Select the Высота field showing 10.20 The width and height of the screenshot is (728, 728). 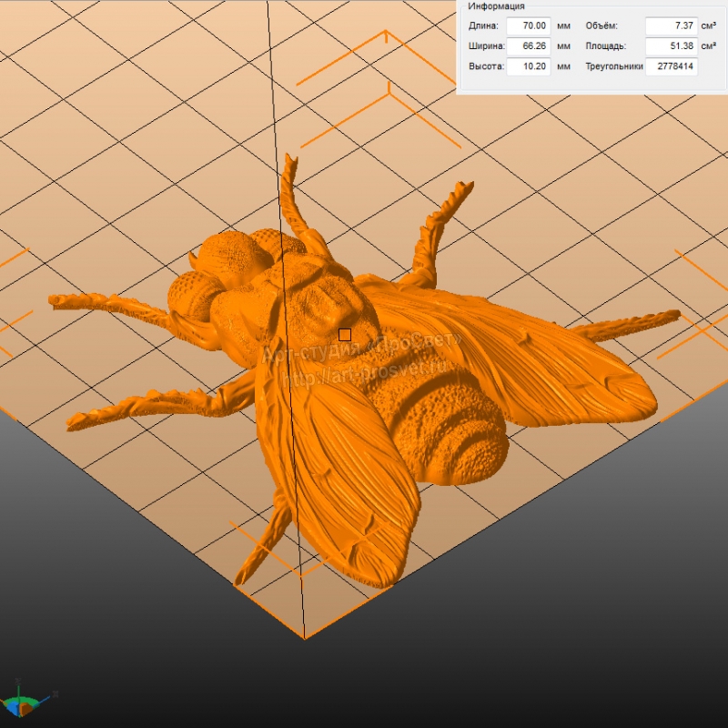click(x=529, y=66)
